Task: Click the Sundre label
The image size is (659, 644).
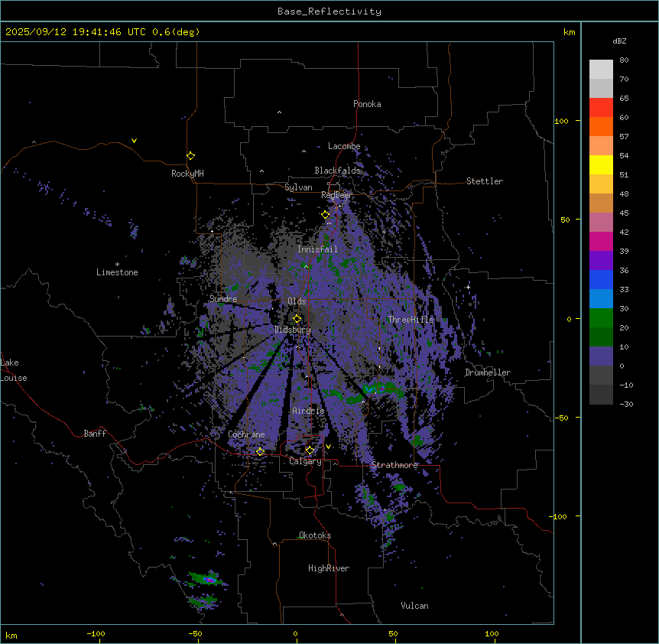Action: click(223, 299)
